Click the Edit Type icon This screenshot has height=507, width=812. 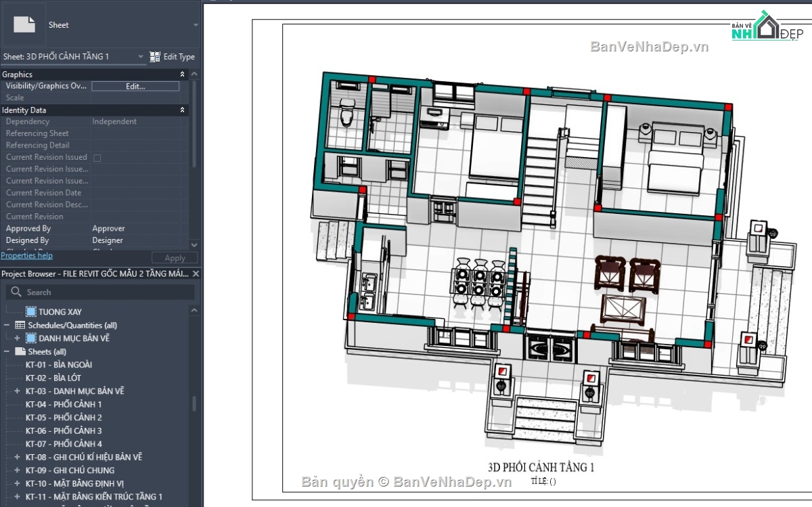click(x=155, y=57)
